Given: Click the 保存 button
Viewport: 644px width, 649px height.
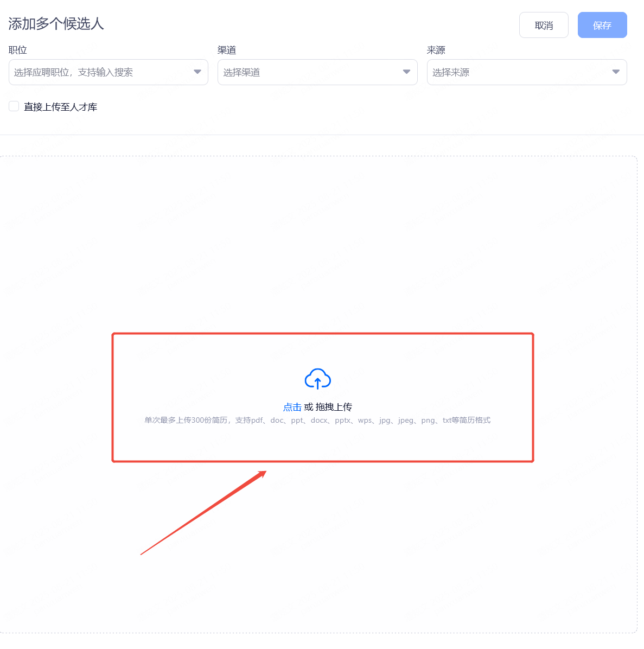Looking at the screenshot, I should (602, 26).
